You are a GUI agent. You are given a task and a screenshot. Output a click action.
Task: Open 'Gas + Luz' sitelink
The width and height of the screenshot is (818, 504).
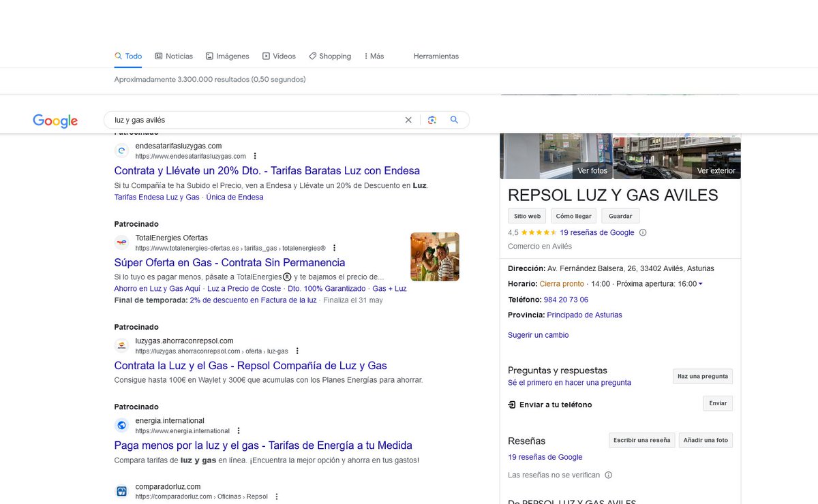389,289
